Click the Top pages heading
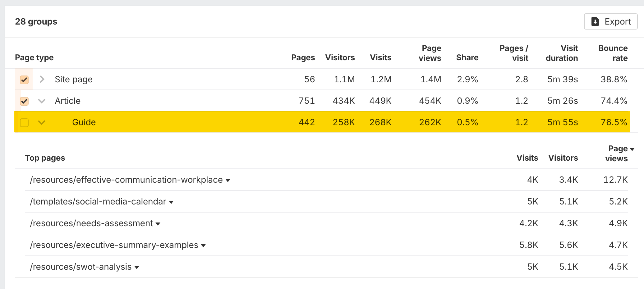 (45, 158)
